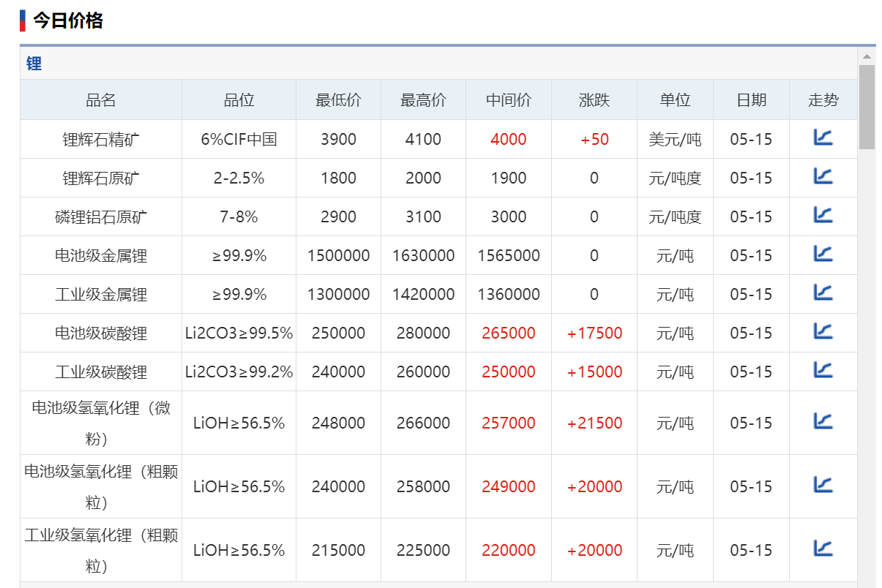Open trend chart for 电池级氢氧化锂（微粉）
The height and width of the screenshot is (588, 882).
(x=823, y=421)
